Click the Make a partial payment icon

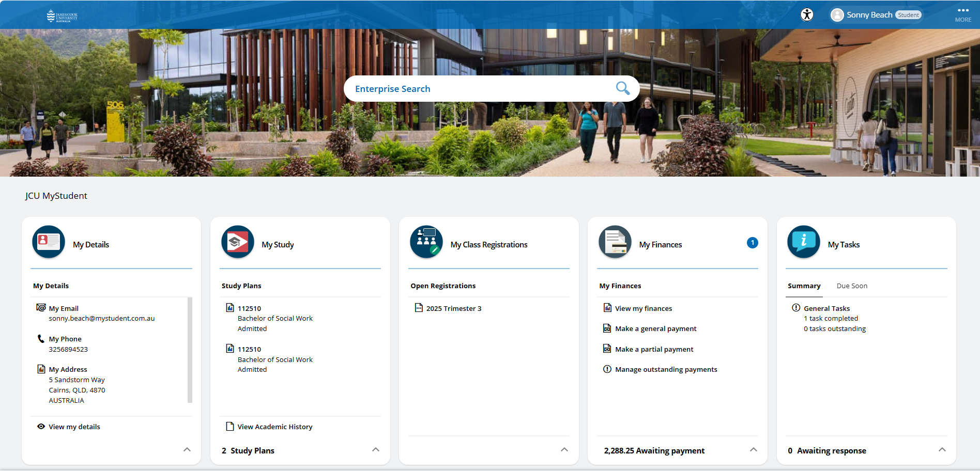[x=607, y=349]
